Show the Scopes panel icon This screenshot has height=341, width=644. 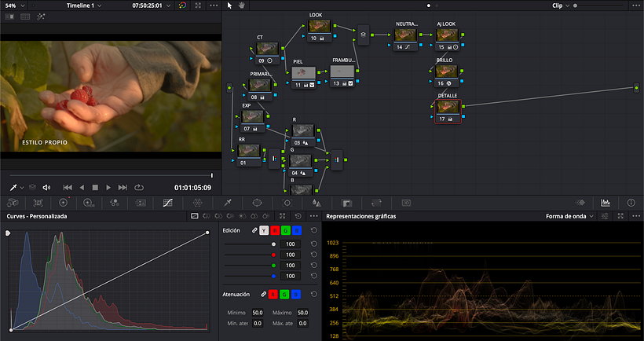(606, 203)
